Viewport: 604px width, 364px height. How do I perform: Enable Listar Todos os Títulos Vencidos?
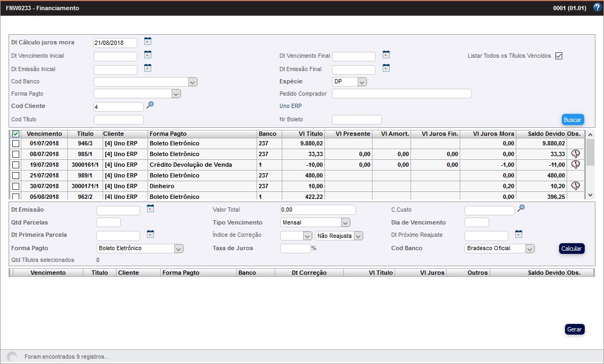pyautogui.click(x=558, y=55)
